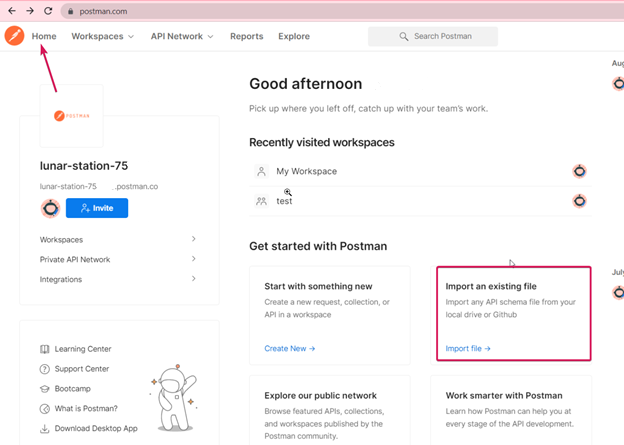Click the blue Invite button
624x445 pixels.
tap(97, 208)
